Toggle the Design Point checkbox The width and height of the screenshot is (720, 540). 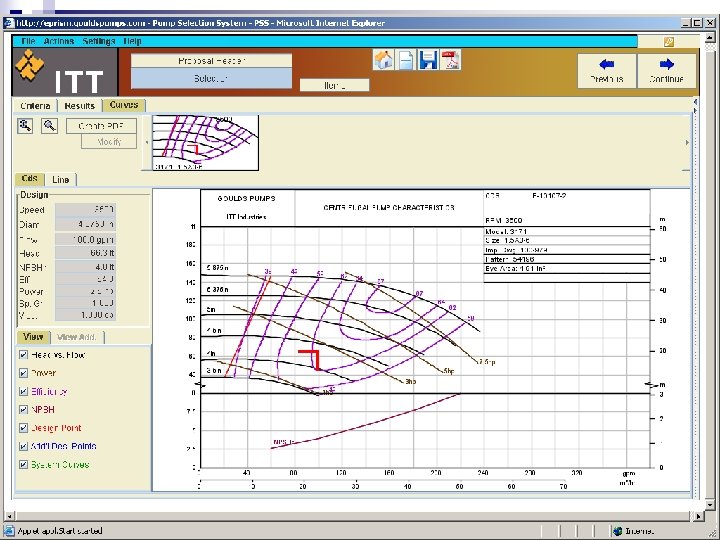[x=23, y=428]
